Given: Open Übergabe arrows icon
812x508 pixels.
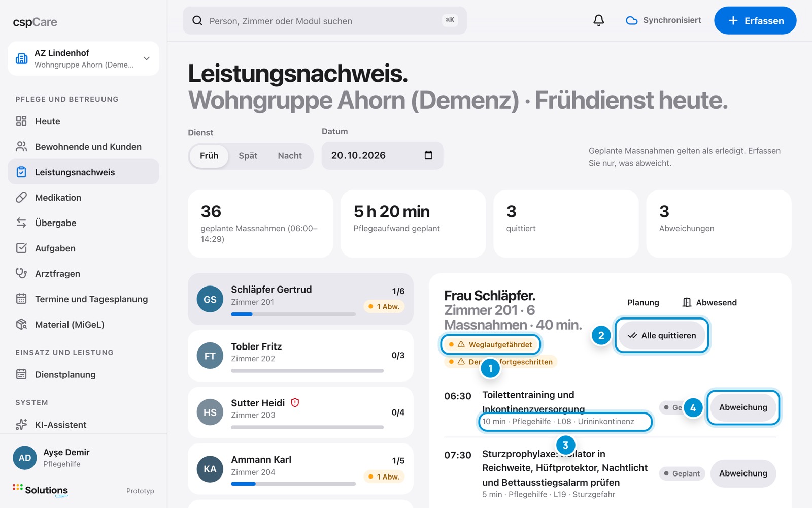Looking at the screenshot, I should point(21,223).
